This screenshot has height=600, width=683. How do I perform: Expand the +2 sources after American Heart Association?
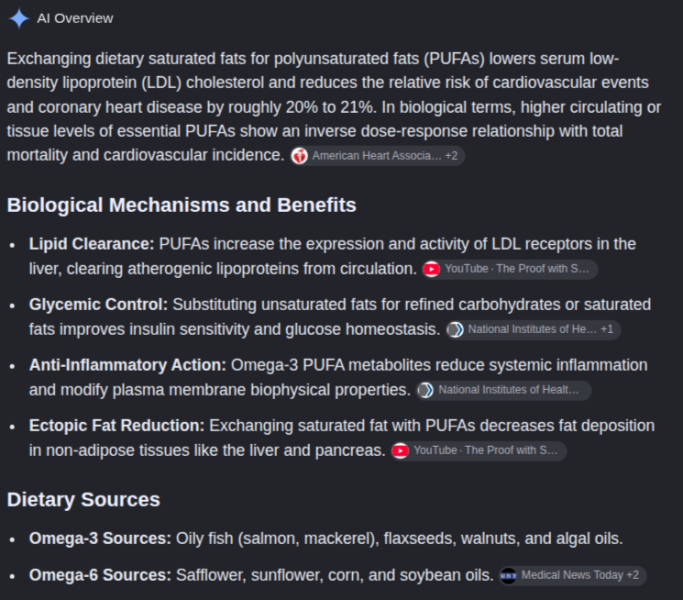tap(451, 156)
